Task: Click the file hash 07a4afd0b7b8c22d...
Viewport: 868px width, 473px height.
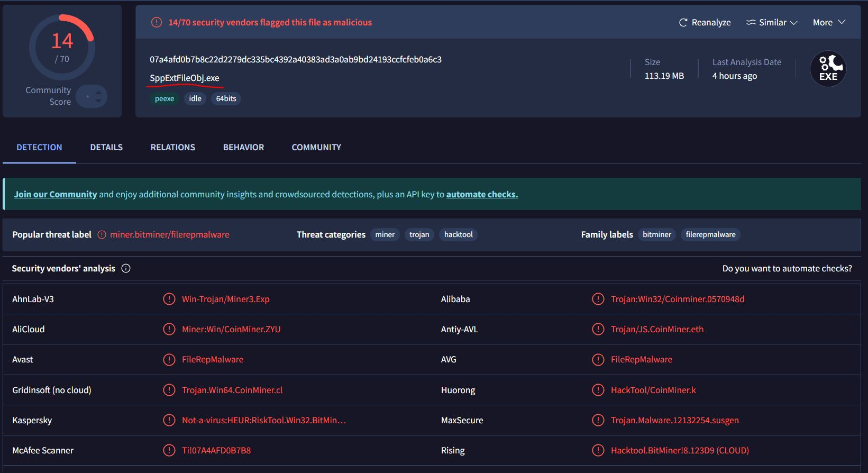Action: pyautogui.click(x=296, y=59)
